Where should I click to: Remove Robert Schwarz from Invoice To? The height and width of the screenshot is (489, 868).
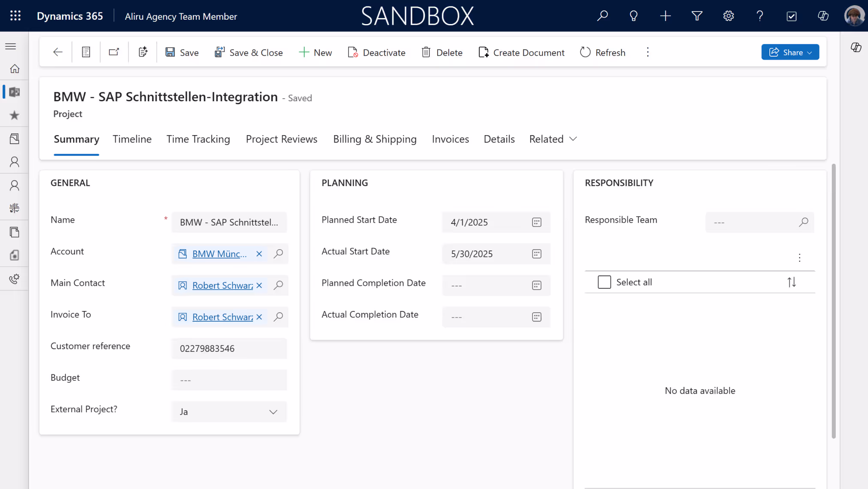(259, 317)
